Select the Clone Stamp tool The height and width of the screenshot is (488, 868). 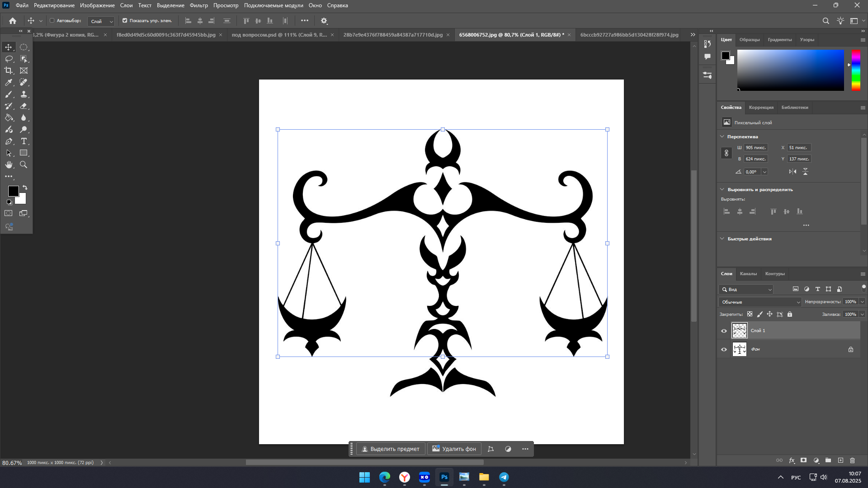point(24,94)
